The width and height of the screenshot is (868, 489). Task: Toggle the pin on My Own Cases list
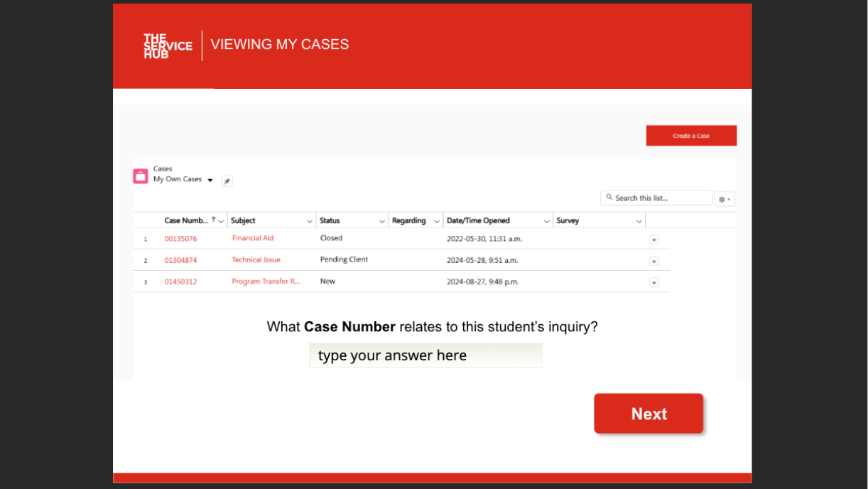coord(227,181)
